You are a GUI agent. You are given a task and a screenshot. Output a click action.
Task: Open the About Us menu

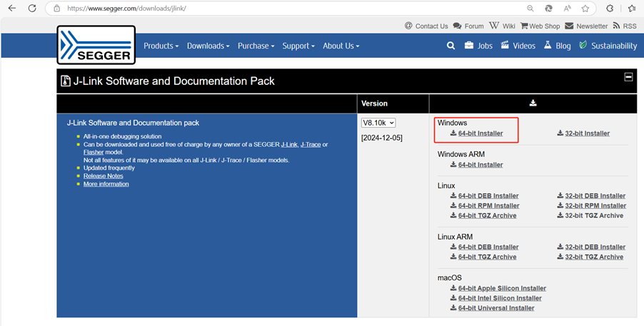coord(341,46)
